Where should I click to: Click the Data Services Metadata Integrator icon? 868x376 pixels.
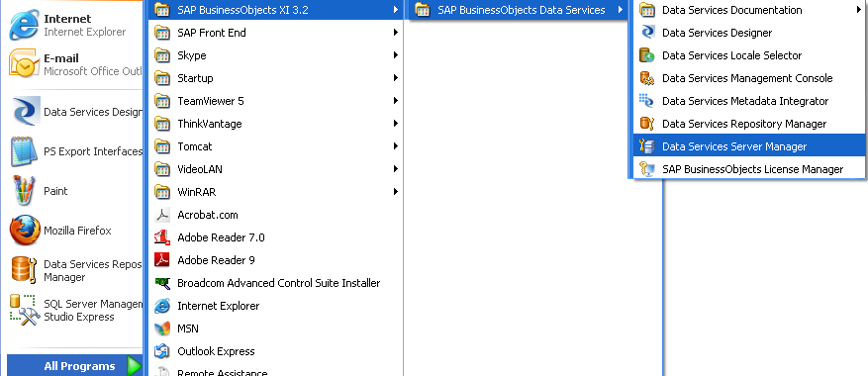(x=646, y=101)
